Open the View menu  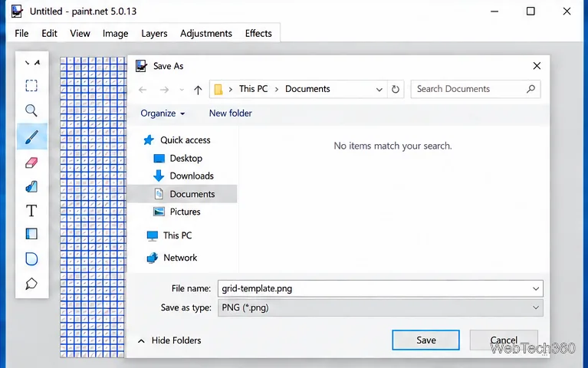[x=80, y=34]
